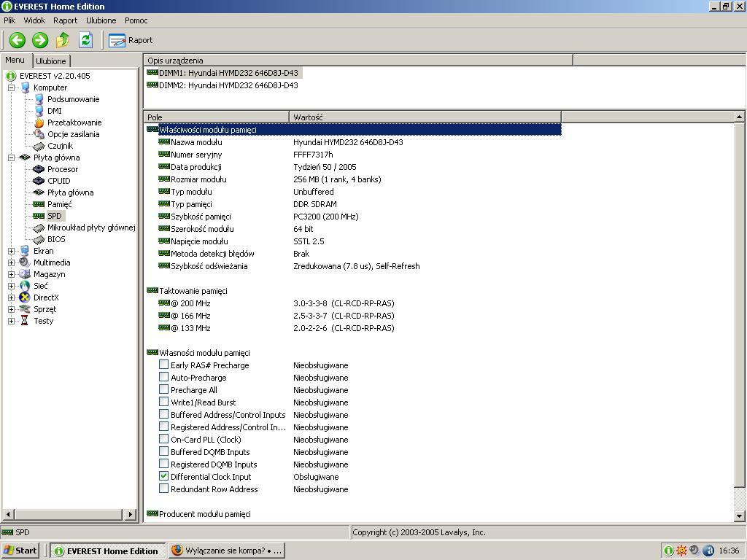The width and height of the screenshot is (747, 560).
Task: Open the Raport wizard from toolbar
Action: pyautogui.click(x=131, y=41)
